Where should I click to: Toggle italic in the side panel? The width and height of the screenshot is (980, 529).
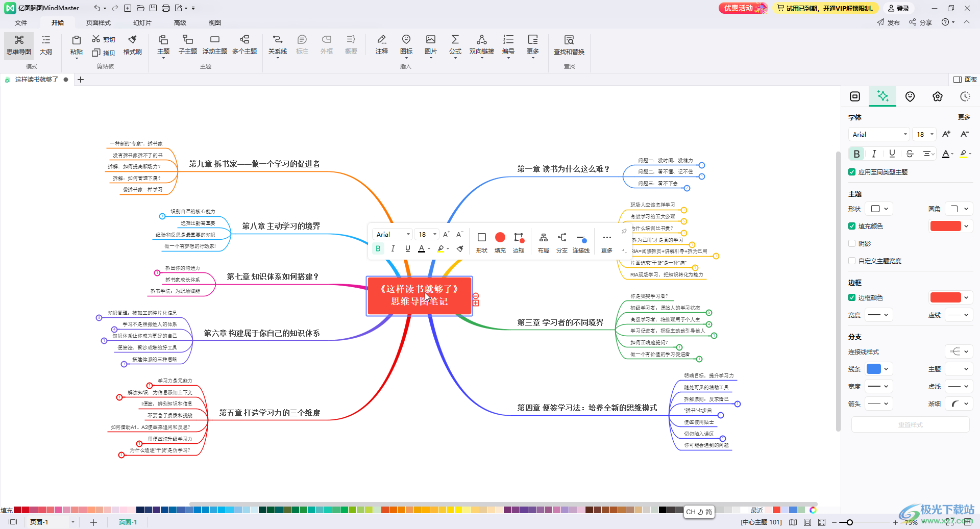click(x=874, y=154)
